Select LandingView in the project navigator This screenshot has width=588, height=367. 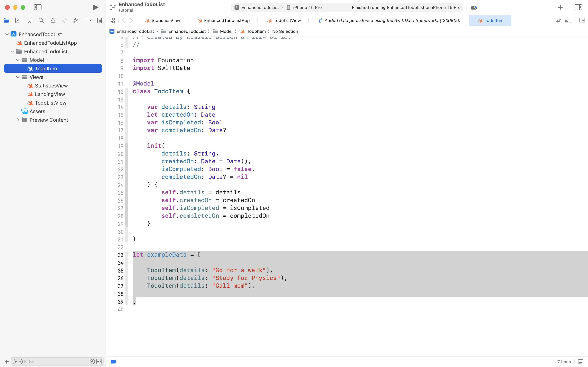click(x=50, y=94)
